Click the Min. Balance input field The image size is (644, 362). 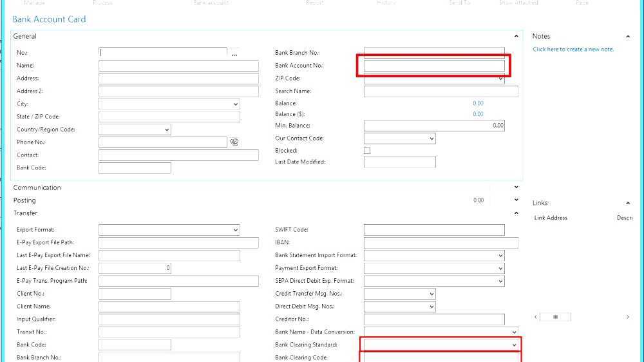click(x=434, y=126)
